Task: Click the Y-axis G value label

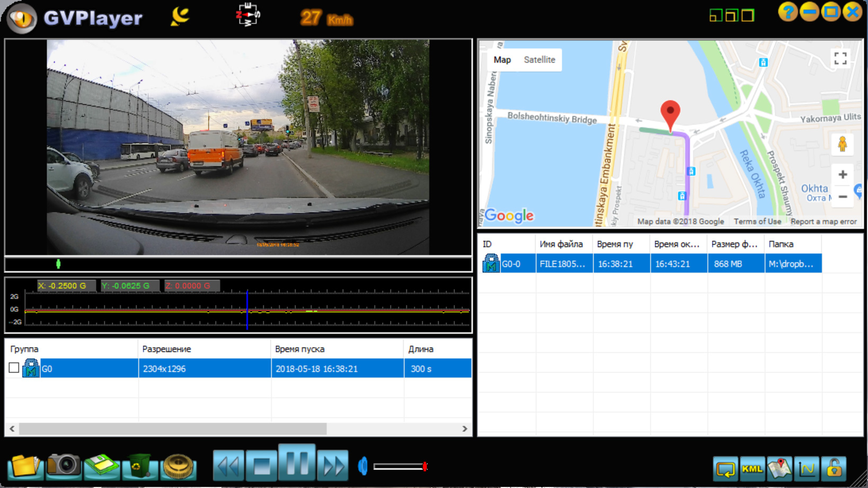Action: click(130, 286)
